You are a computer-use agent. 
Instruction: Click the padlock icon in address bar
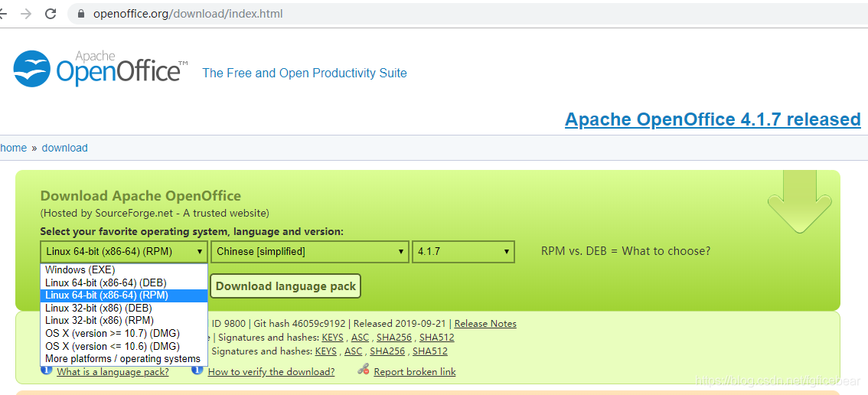[x=81, y=14]
